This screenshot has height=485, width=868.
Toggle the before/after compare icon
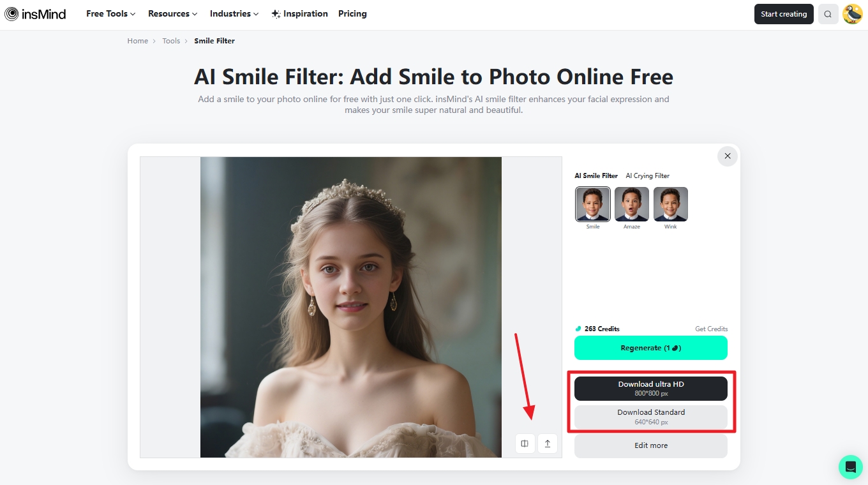point(525,444)
